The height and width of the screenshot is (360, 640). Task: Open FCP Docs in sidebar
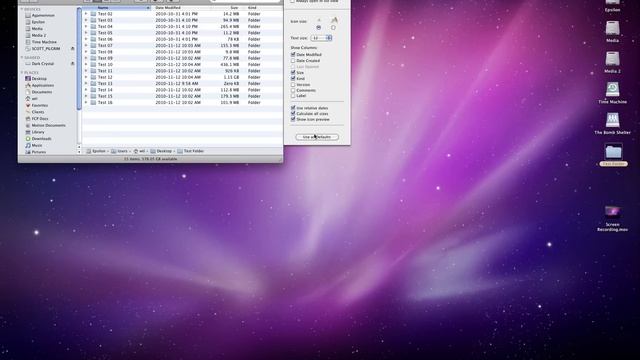(x=37, y=119)
